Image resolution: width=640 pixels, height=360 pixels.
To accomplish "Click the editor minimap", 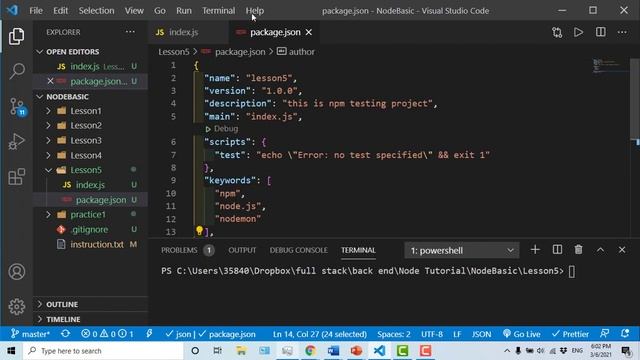I will pos(610,65).
